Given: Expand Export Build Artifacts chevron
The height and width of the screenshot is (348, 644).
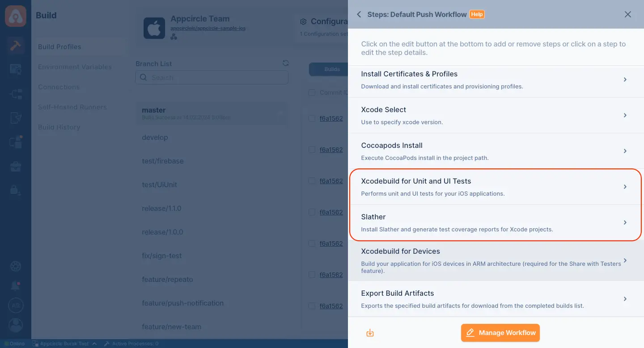Looking at the screenshot, I should (x=625, y=299).
